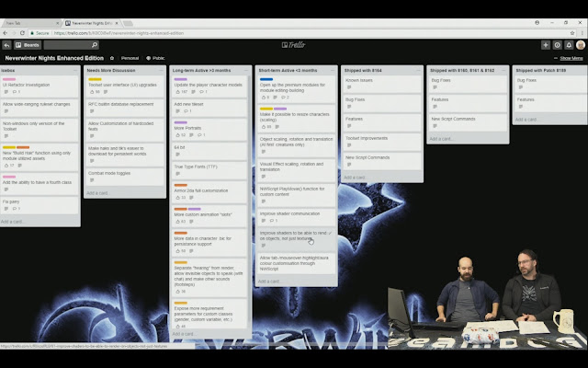Close the Neverwinter Nights browser tab

click(117, 23)
